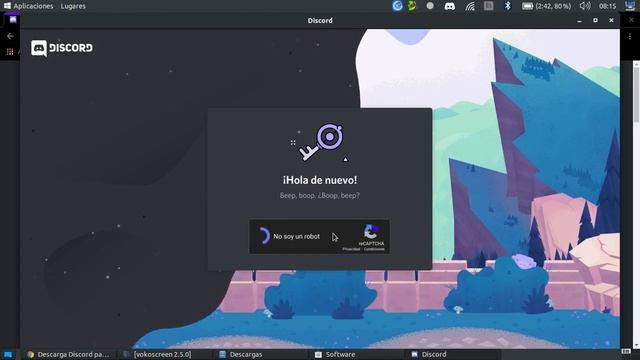Click the blue circular tray icon
640x360 pixels.
click(x=398, y=6)
